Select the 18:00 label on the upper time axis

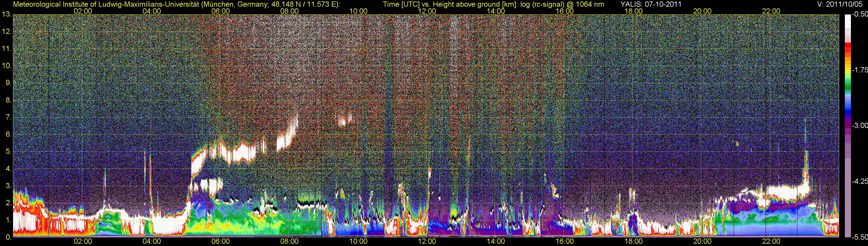(633, 11)
